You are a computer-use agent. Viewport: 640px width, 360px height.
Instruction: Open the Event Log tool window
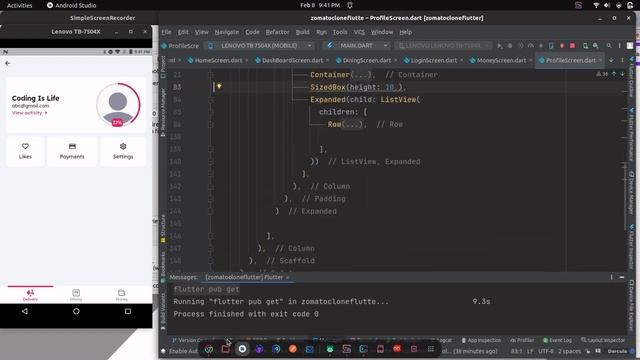pos(557,340)
